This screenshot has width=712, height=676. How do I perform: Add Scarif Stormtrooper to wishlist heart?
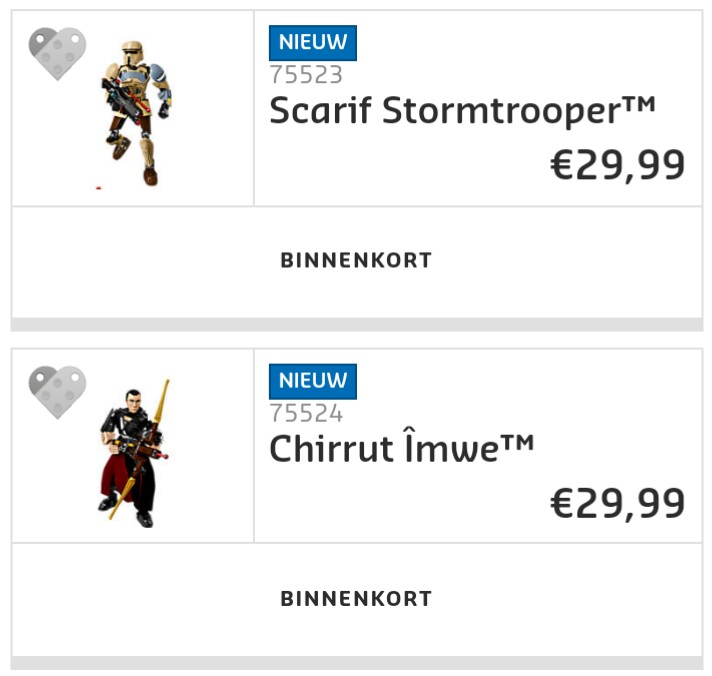click(x=57, y=54)
